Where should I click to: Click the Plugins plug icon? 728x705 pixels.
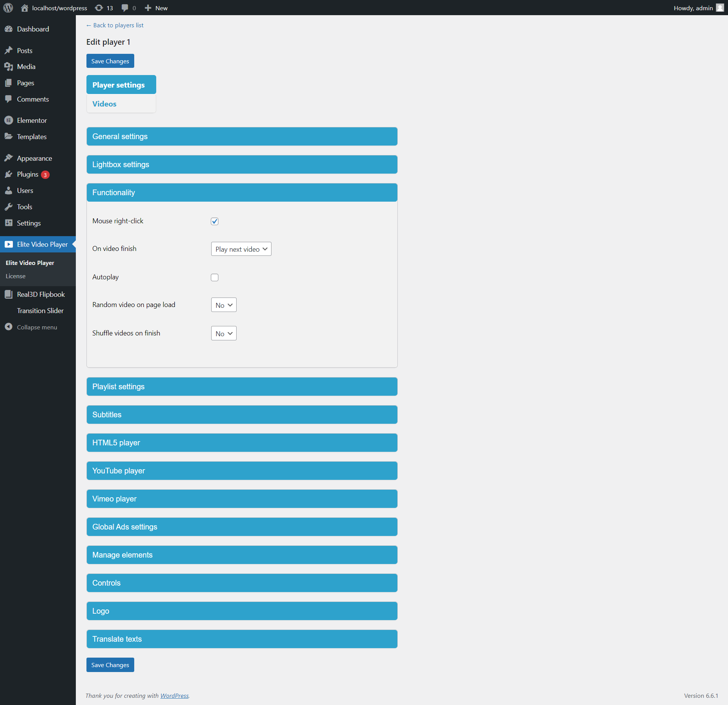9,174
